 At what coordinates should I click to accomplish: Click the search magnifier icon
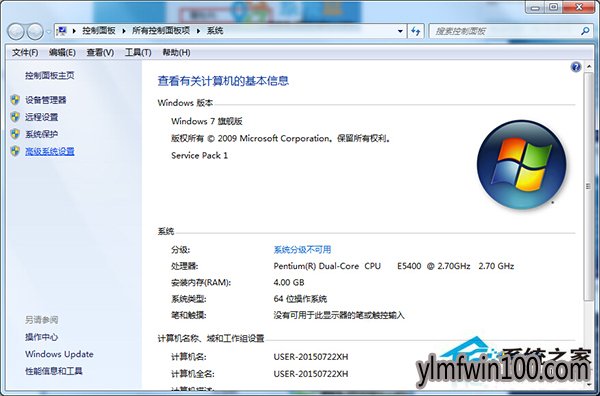pos(585,31)
